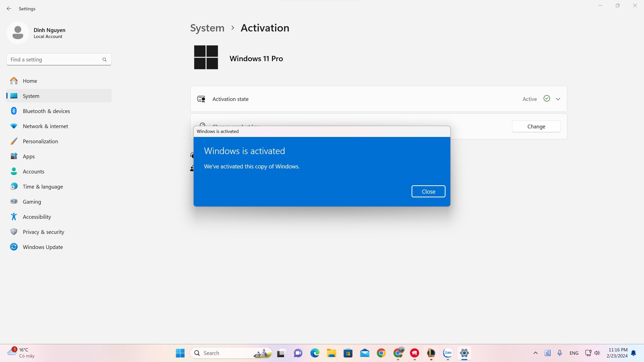Open Microsoft Store from the taskbar
The height and width of the screenshot is (362, 644).
pos(348,353)
